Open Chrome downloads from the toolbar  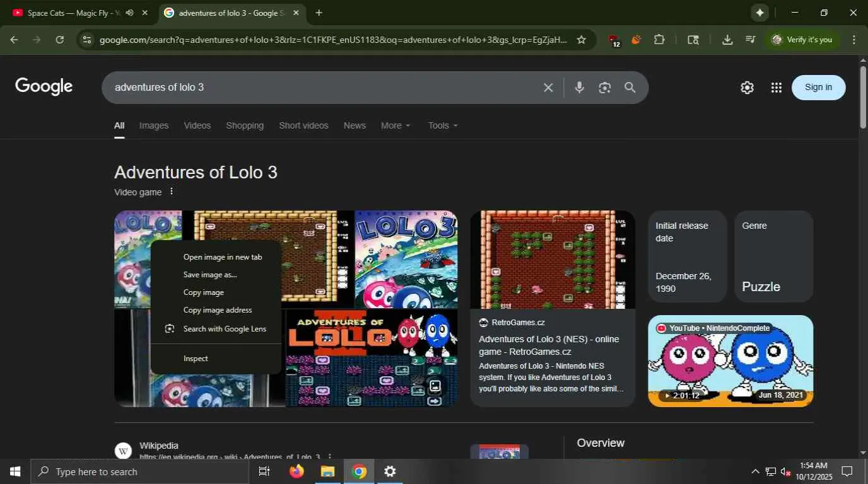pos(727,40)
